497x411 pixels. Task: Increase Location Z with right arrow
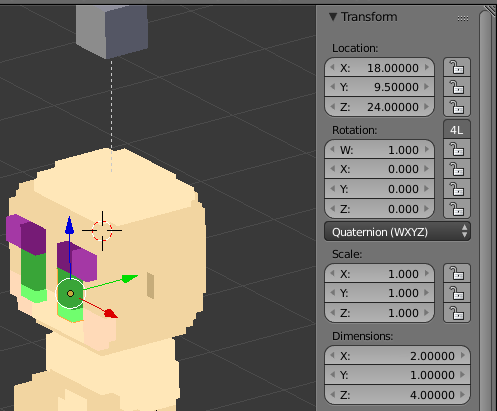[427, 107]
